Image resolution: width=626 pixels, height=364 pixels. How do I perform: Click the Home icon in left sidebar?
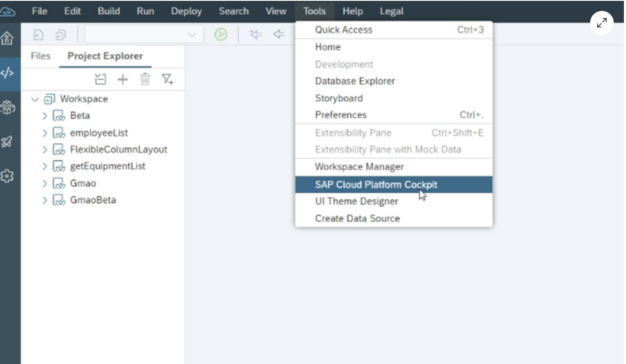(x=7, y=39)
